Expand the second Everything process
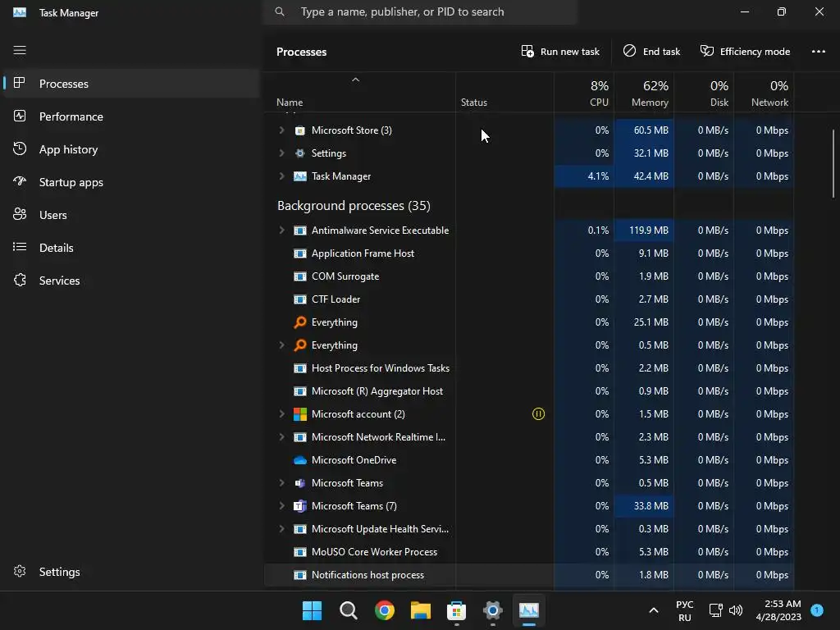Viewport: 840px width, 630px height. pyautogui.click(x=281, y=345)
